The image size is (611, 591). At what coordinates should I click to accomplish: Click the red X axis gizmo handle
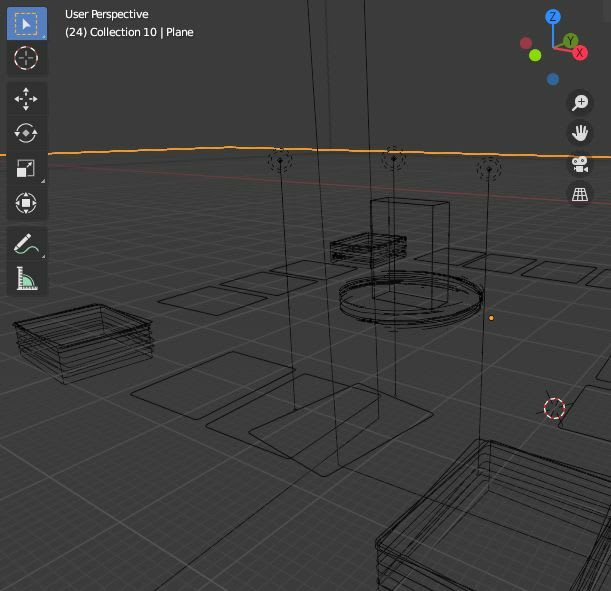point(580,53)
